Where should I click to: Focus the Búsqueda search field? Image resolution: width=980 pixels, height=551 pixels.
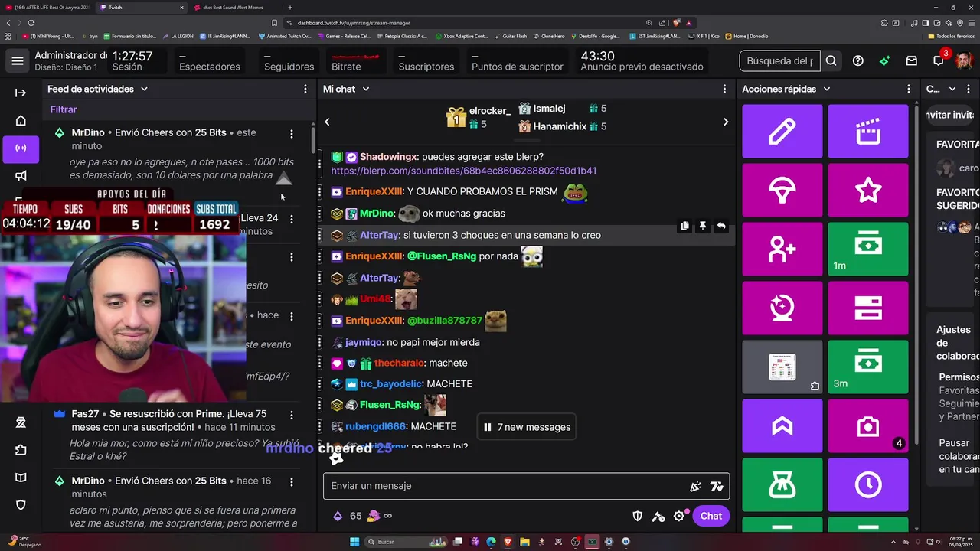click(780, 61)
